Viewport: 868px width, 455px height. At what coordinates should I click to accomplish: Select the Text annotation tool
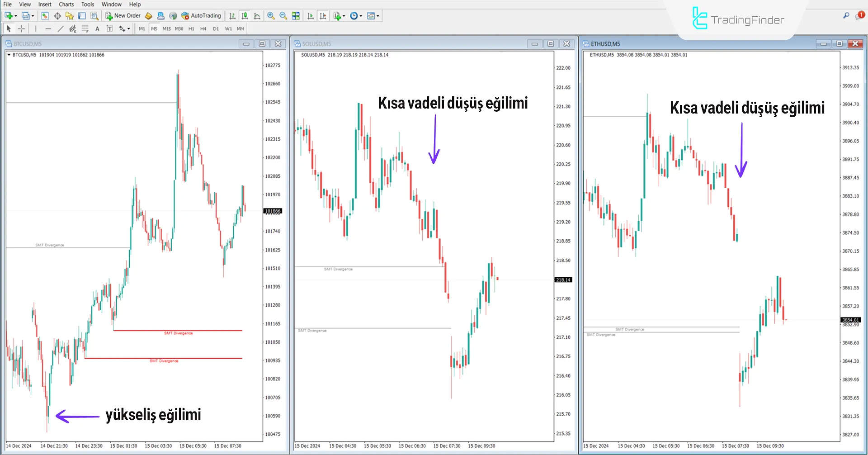pos(97,28)
